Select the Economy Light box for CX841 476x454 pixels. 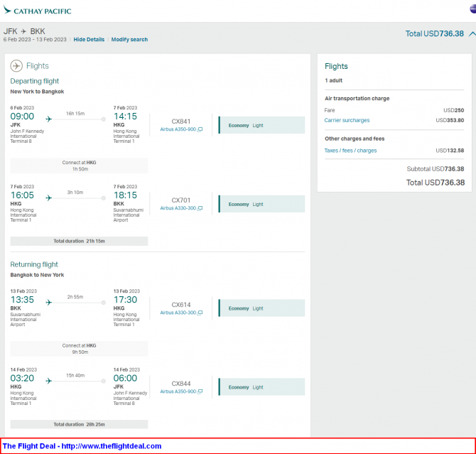pos(261,125)
